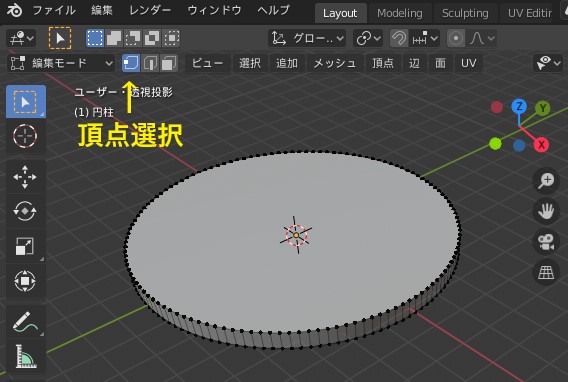
Task: Open the proportional falloff dropdown
Action: (481, 38)
